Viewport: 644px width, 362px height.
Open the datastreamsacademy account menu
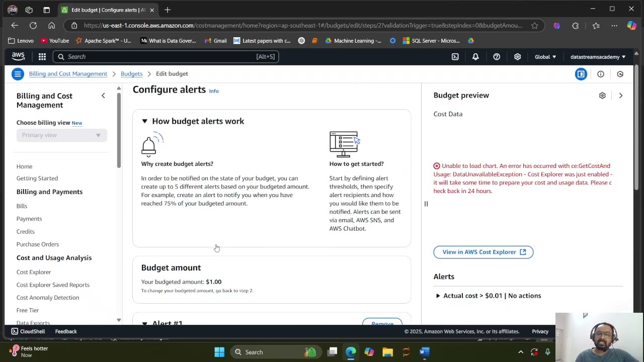tap(598, 57)
